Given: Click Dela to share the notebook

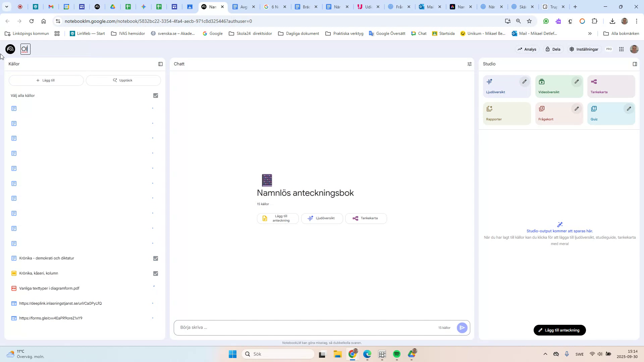Looking at the screenshot, I should coord(553,49).
